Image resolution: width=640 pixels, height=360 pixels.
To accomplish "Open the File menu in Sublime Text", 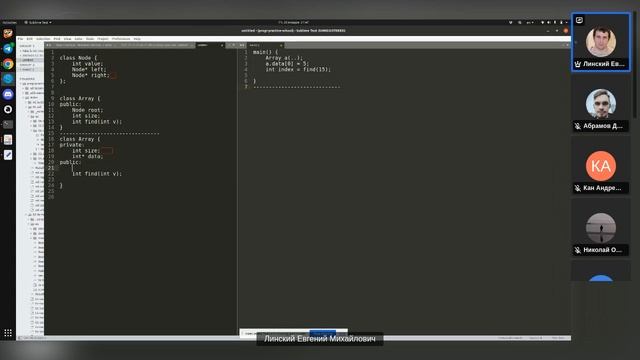I will [x=20, y=39].
